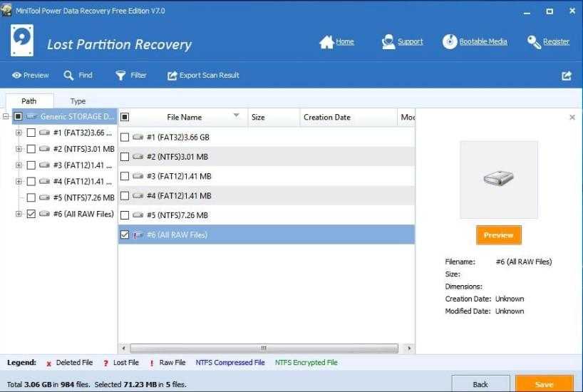Screen dimensions: 583x392
Task: Open the Find search tool
Action: pos(69,76)
